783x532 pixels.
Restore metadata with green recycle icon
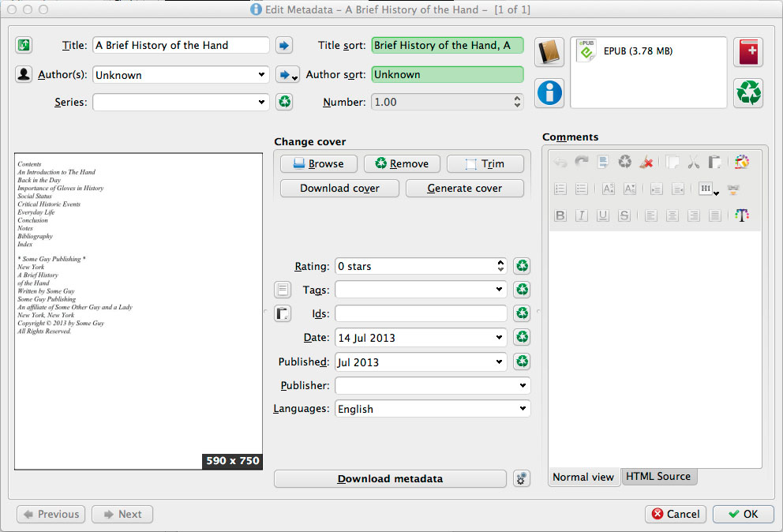click(x=747, y=93)
